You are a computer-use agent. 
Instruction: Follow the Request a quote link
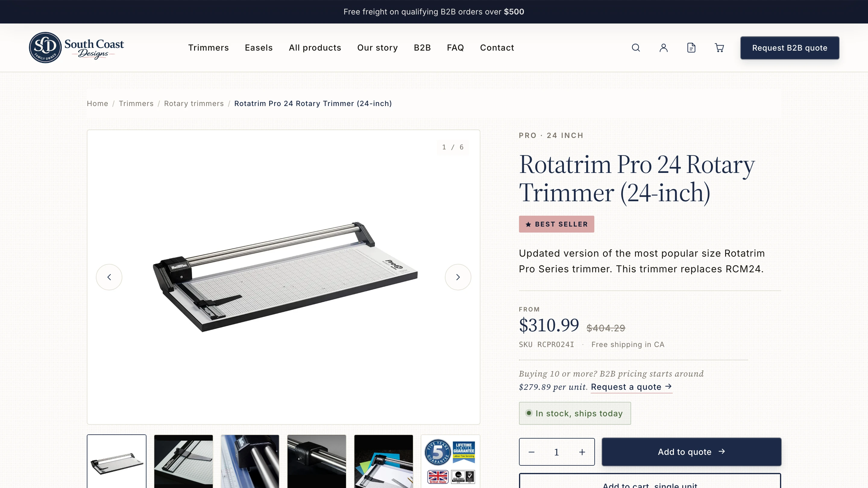point(631,387)
